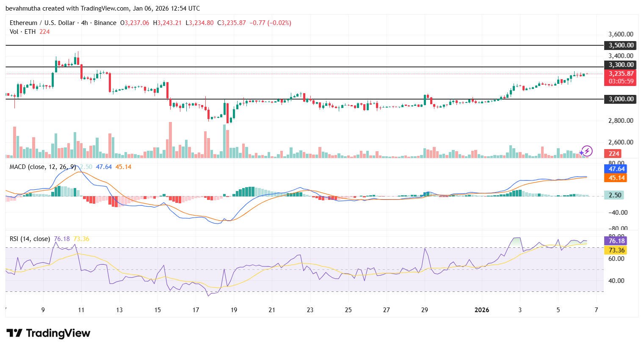Click the 2026 label on the time axis
The height and width of the screenshot is (349, 644).
coord(482,310)
